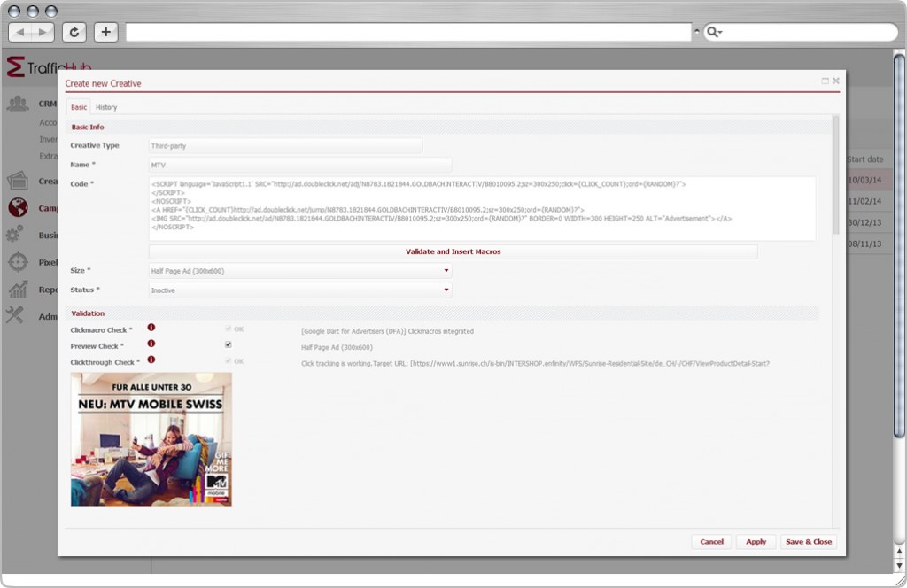The height and width of the screenshot is (588, 907).
Task: Click the Click tracking is working text
Action: pyautogui.click(x=535, y=364)
